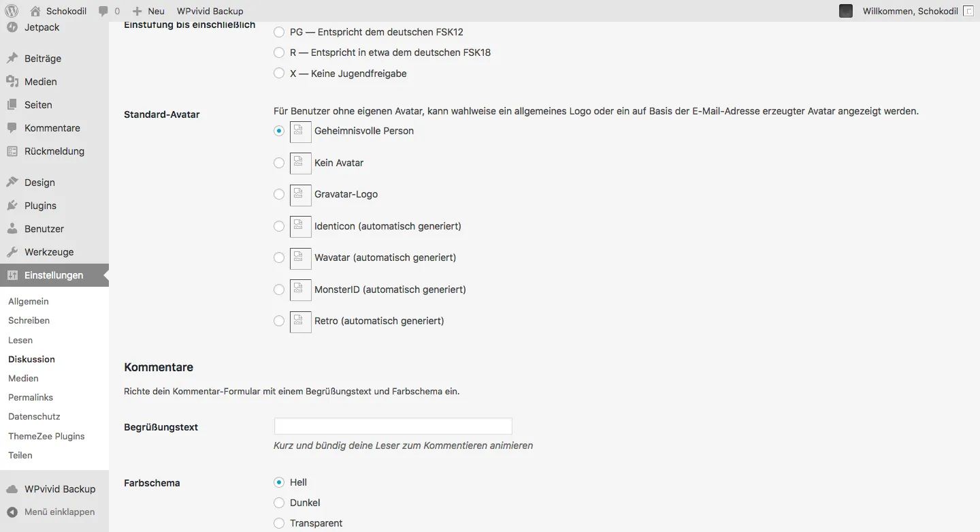This screenshot has width=980, height=532.
Task: Select X — Keine Jugendfreigabe rating
Action: point(279,74)
